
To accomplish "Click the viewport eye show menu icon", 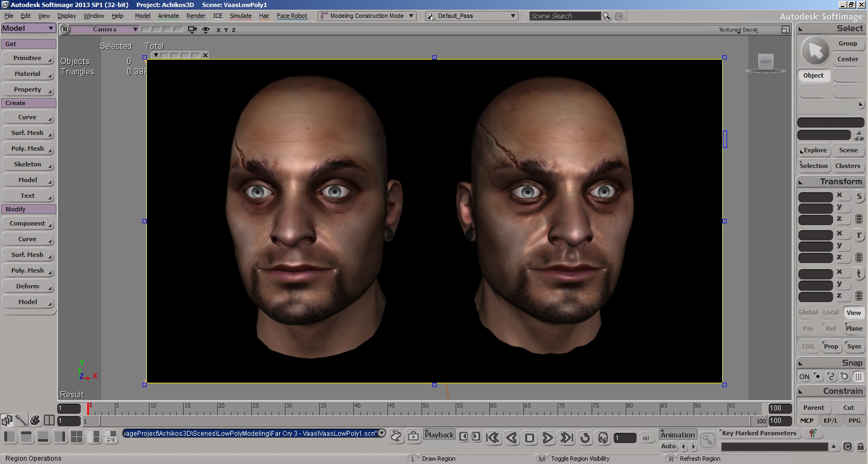I will pyautogui.click(x=206, y=30).
